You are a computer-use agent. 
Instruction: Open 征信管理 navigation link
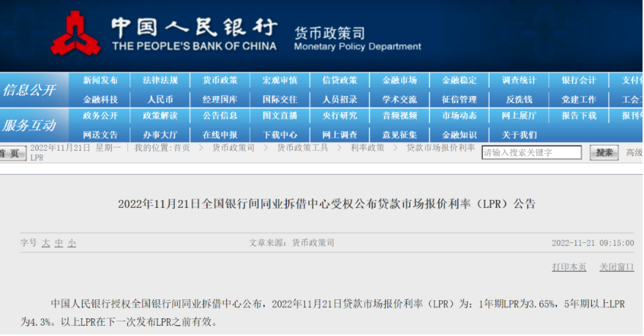coord(459,100)
